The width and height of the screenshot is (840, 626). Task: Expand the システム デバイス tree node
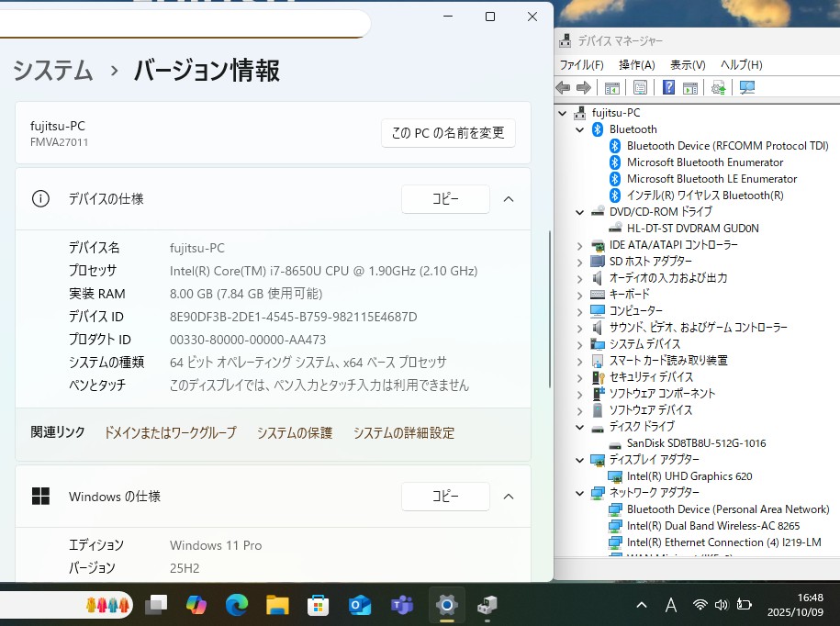tap(580, 344)
